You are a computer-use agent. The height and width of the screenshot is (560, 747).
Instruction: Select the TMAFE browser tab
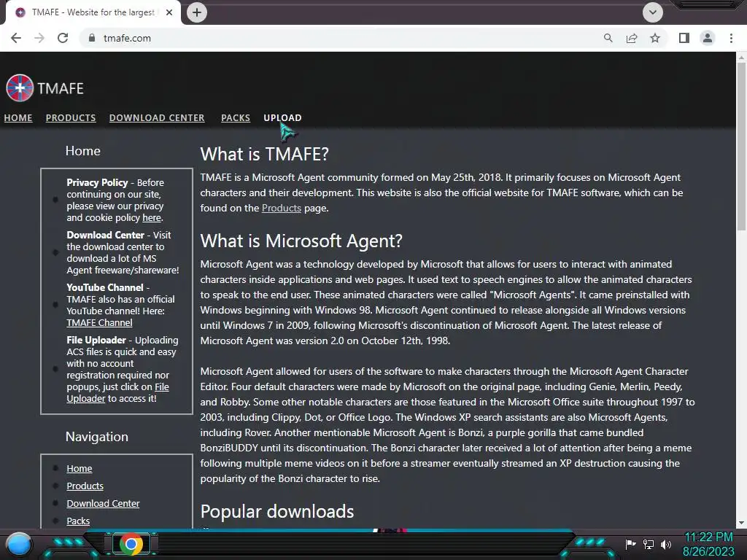coord(93,12)
